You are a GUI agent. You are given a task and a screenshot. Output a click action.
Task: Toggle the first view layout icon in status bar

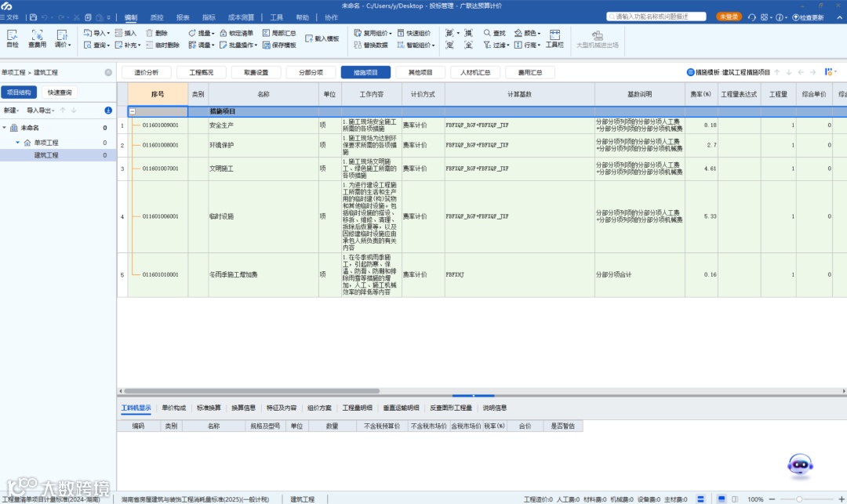point(700,499)
